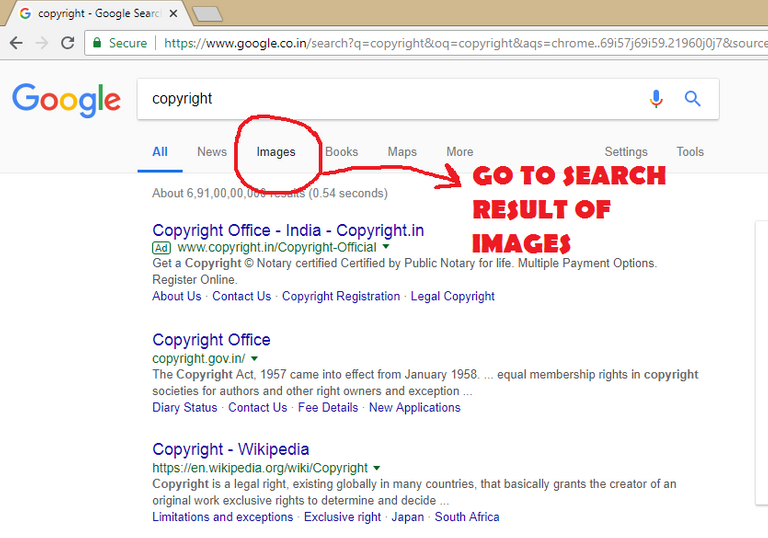
Task: Open the More search categories menu
Action: (459, 152)
